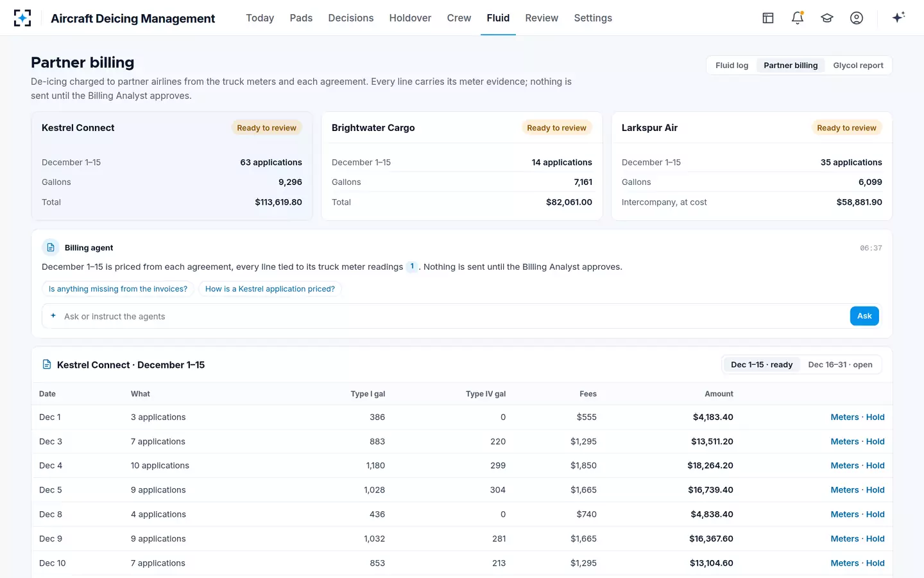Open meter readings citation badge 1
Image resolution: width=924 pixels, height=578 pixels.
412,267
